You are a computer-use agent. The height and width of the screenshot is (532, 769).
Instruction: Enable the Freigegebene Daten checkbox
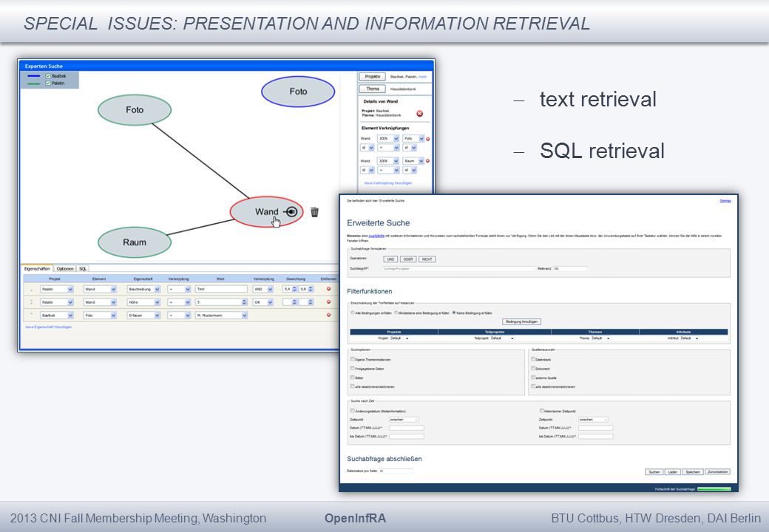point(353,368)
